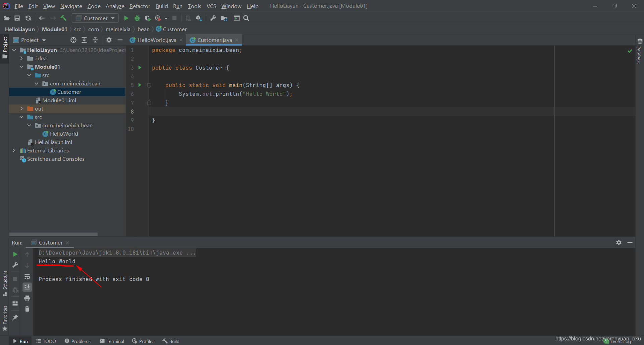Click 'Module01' in the breadcrumb path
Screen dimensions: 644x345
point(54,29)
